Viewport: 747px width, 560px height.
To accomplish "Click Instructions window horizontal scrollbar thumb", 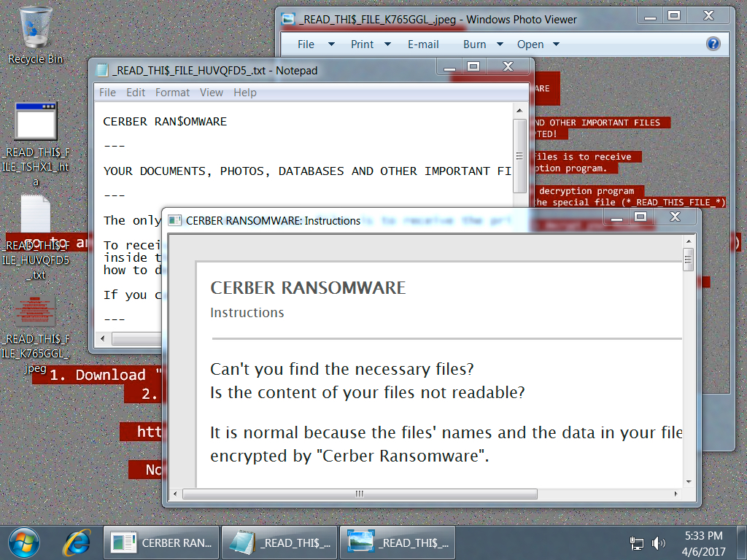I will click(360, 494).
